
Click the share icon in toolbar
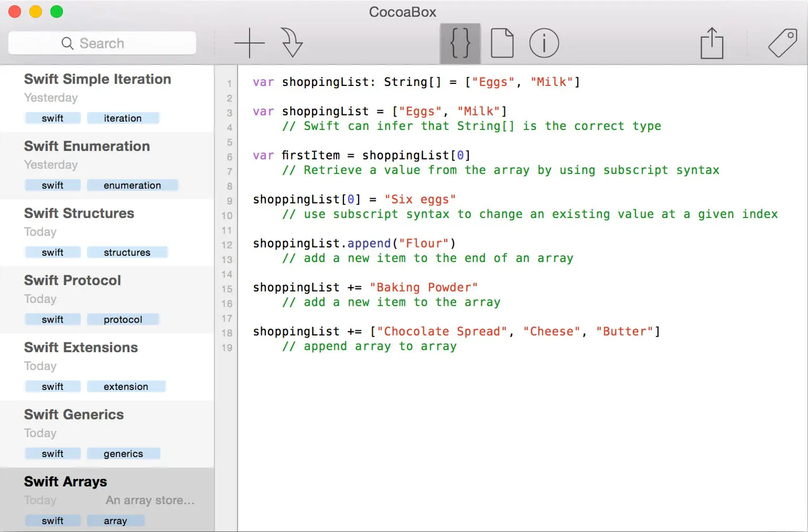(x=712, y=43)
